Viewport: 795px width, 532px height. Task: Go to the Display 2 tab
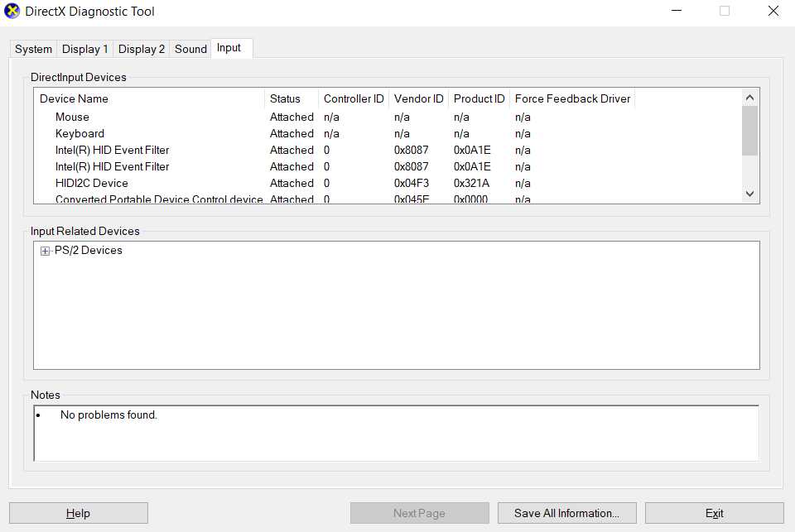tap(142, 49)
